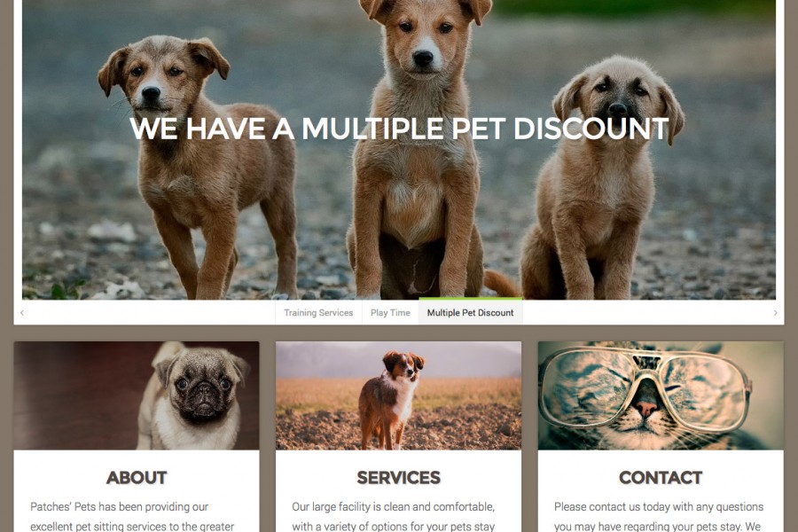Click the Multiple Pet Discount tab
798x532 pixels.
(x=470, y=313)
